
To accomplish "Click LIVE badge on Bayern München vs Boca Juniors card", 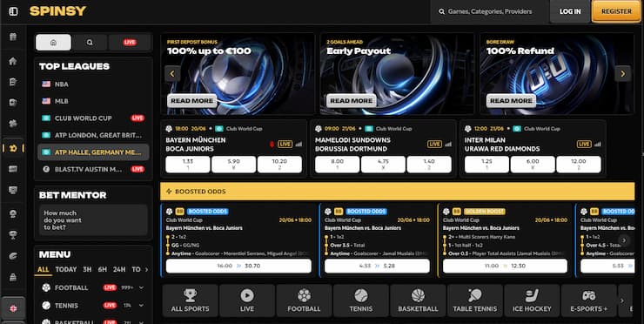I will [285, 144].
